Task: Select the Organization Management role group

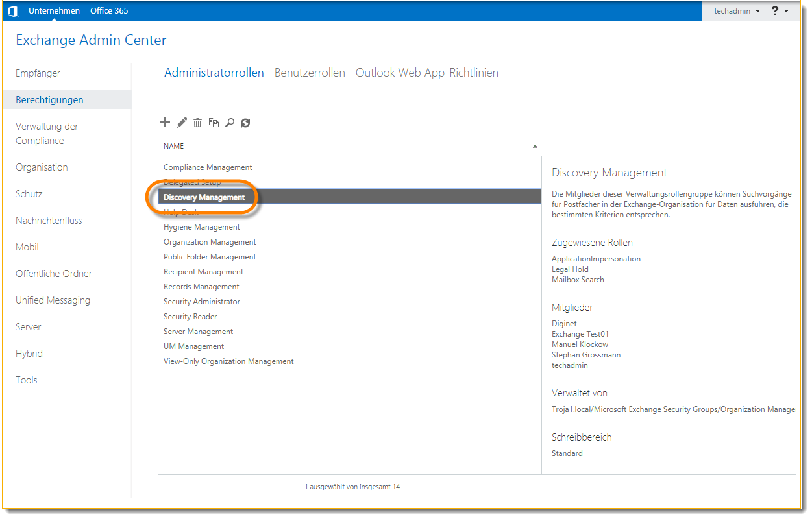Action: pos(210,242)
